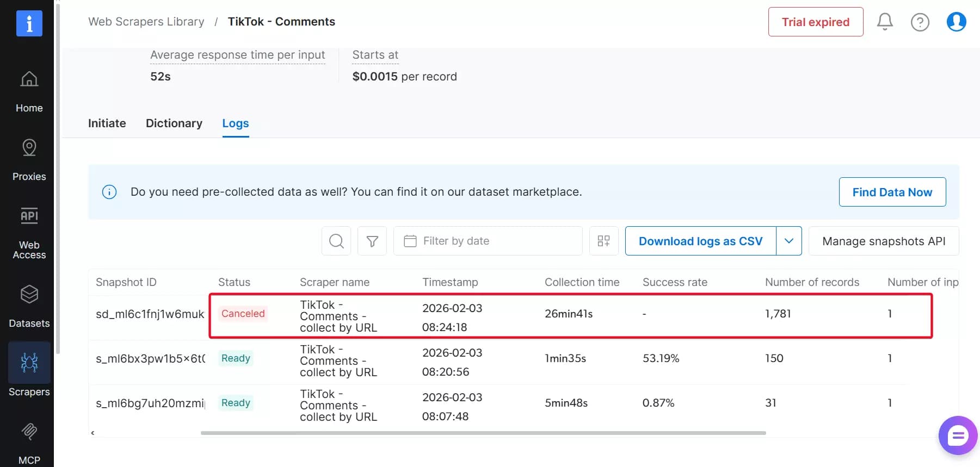The height and width of the screenshot is (467, 980).
Task: Open the column layout grid icon
Action: click(604, 241)
